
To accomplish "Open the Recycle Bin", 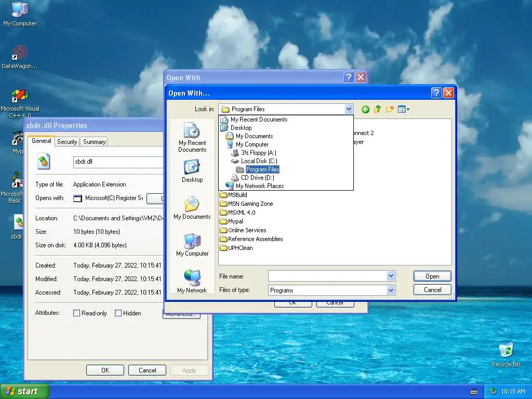I will point(506,355).
